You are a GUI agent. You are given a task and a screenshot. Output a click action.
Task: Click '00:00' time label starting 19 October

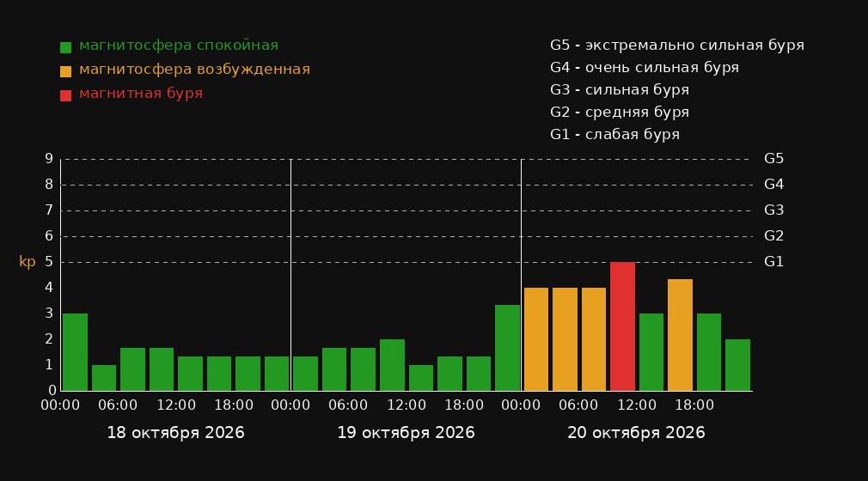290,405
